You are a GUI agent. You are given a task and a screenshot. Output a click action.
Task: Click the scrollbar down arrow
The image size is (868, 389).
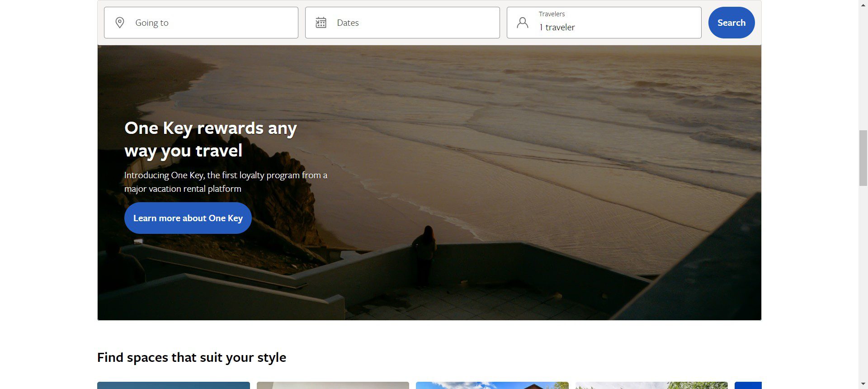[x=863, y=384]
